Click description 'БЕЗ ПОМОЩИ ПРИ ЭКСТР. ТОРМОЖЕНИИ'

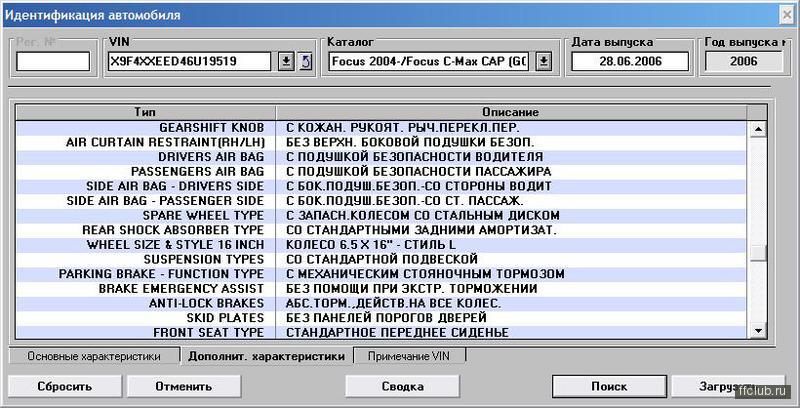pos(412,289)
